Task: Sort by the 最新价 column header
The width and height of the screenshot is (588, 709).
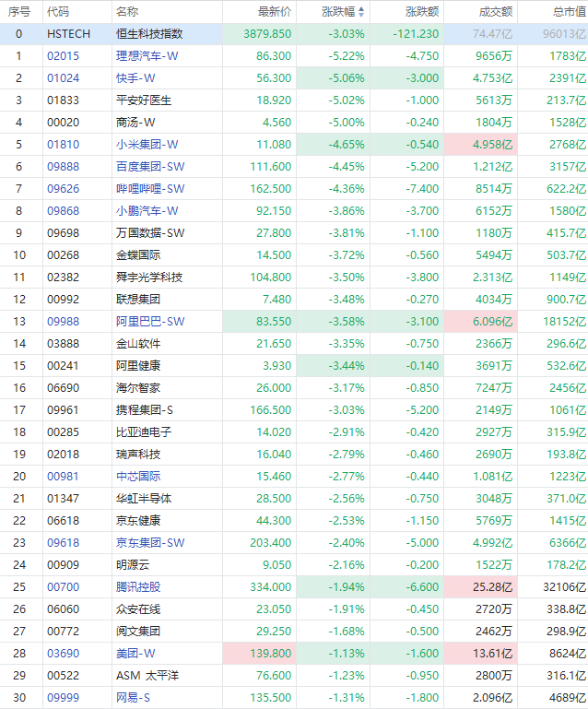Action: pyautogui.click(x=275, y=12)
